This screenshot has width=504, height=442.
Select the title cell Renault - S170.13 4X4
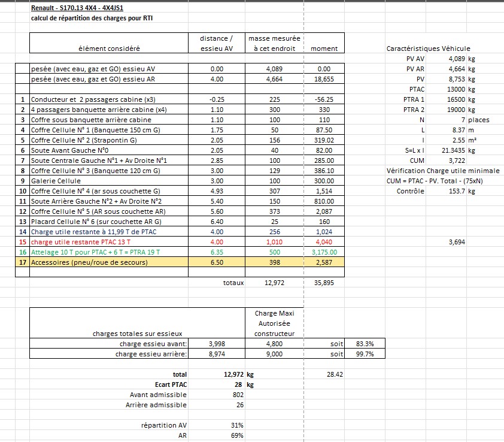pyautogui.click(x=74, y=9)
